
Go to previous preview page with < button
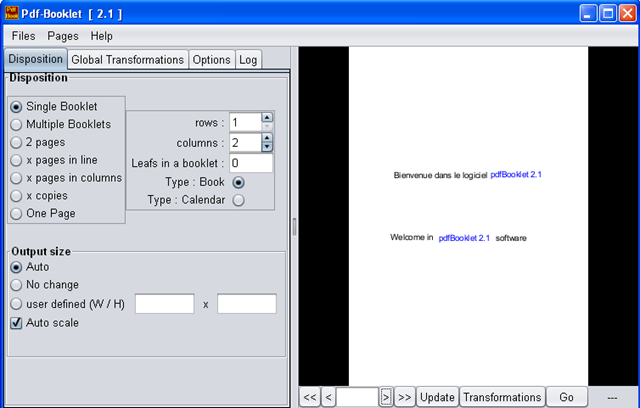[329, 397]
